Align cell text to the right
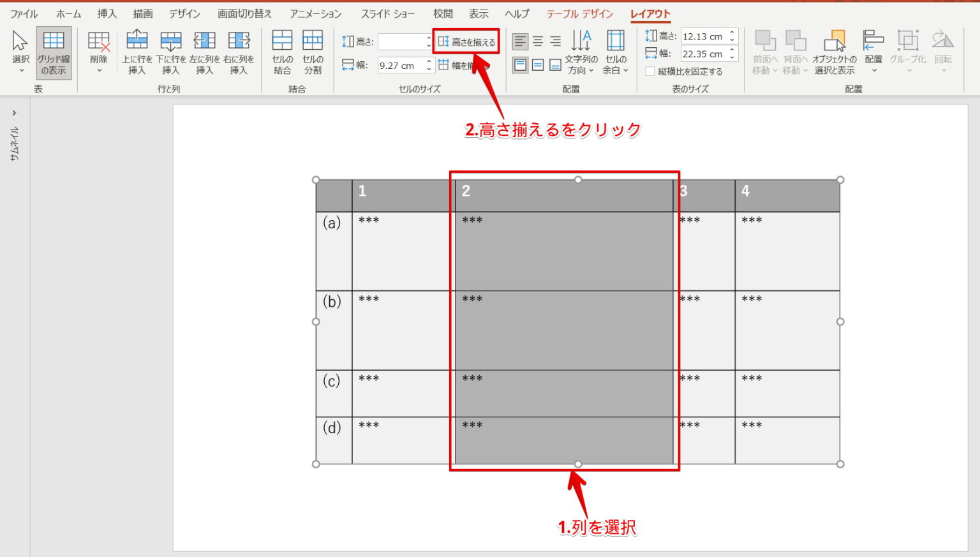 point(555,41)
